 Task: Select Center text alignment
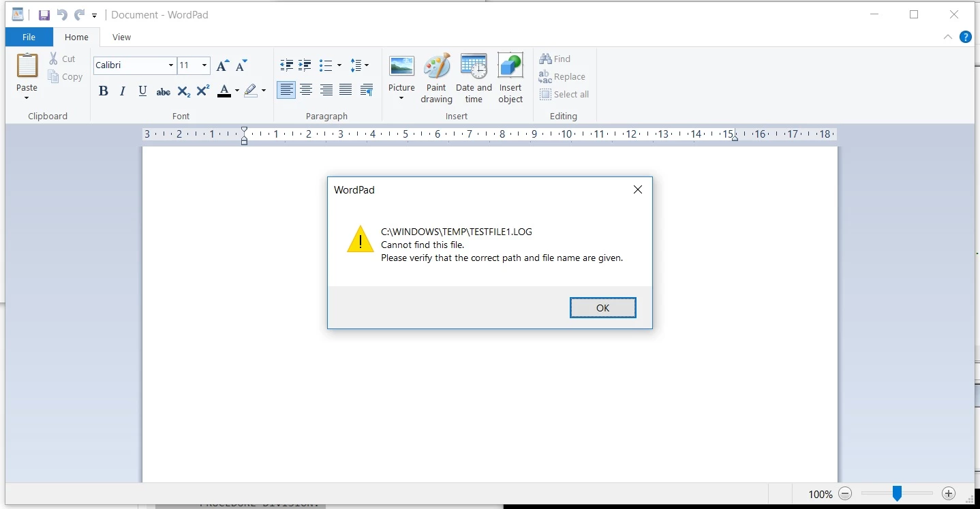(306, 90)
